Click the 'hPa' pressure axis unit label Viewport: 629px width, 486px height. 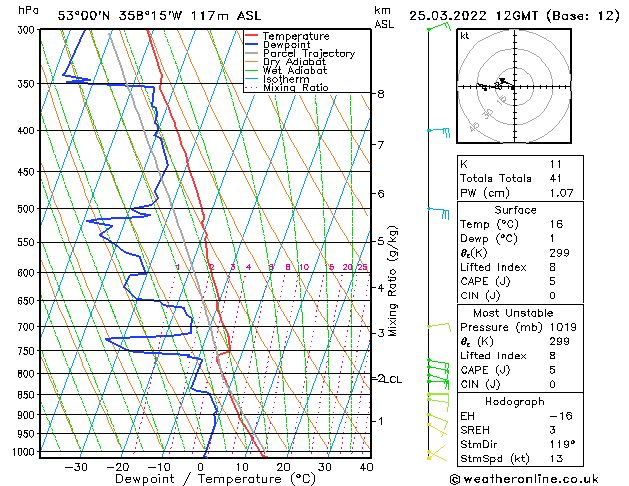(28, 10)
